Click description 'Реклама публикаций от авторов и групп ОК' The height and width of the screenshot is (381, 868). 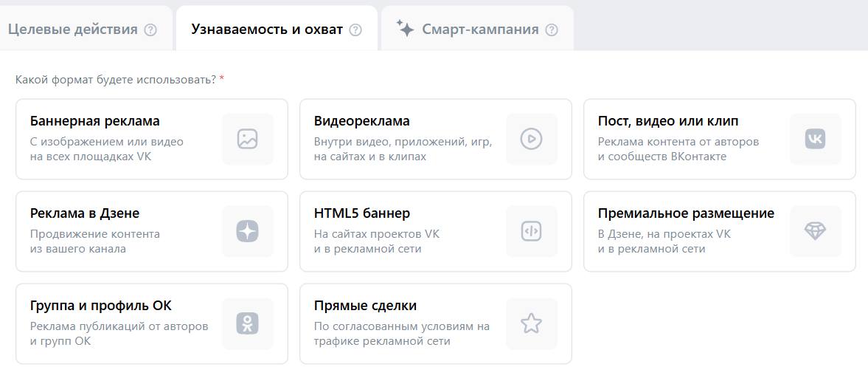pos(119,333)
